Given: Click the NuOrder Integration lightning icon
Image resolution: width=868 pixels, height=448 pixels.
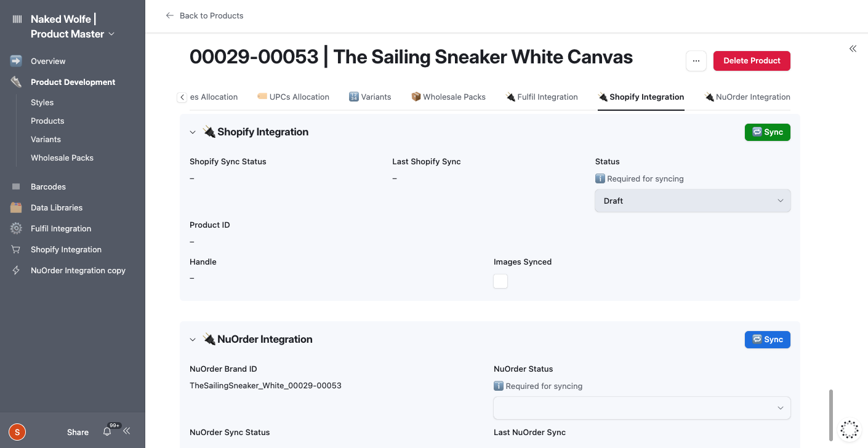Looking at the screenshot, I should pyautogui.click(x=16, y=270).
